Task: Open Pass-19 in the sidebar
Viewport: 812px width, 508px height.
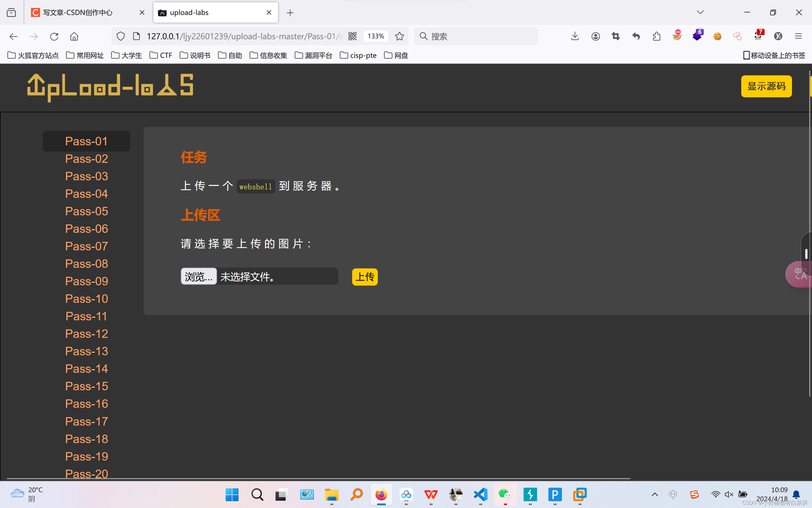Action: pyautogui.click(x=87, y=456)
